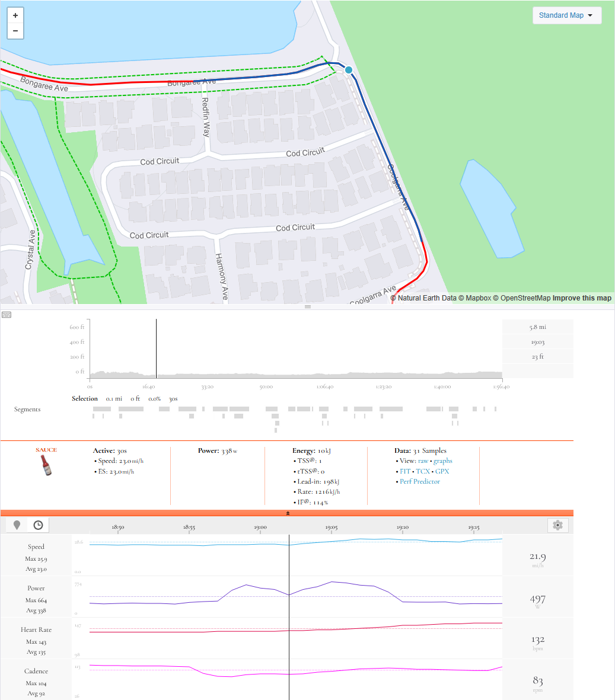Click Improve this map link

(582, 298)
